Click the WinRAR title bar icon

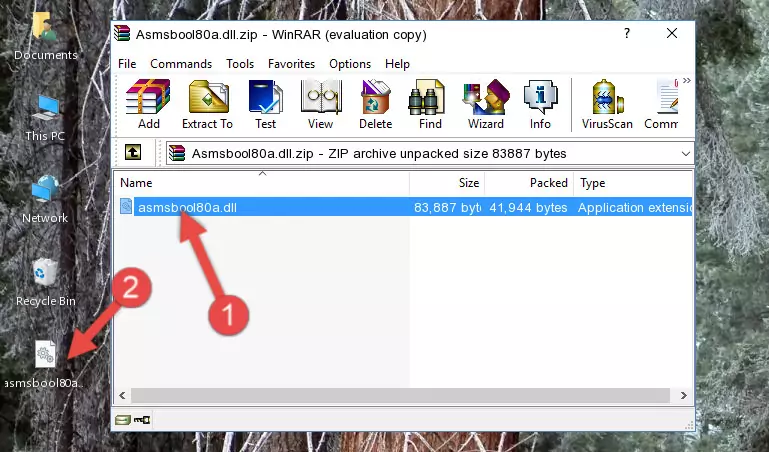tap(122, 33)
